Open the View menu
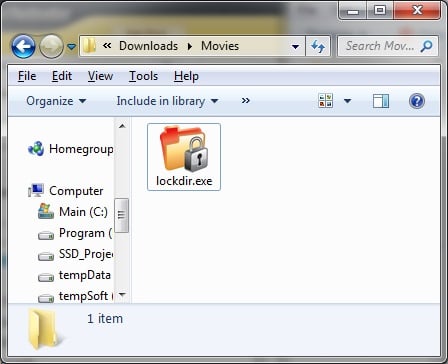 (x=100, y=76)
